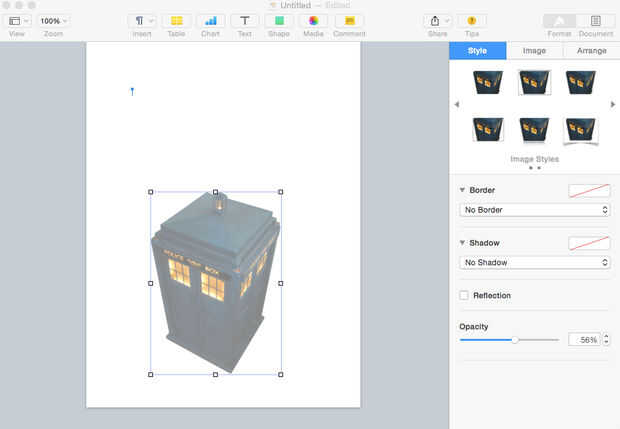Viewport: 620px width, 429px height.
Task: Click the Table toolbar icon
Action: click(176, 20)
